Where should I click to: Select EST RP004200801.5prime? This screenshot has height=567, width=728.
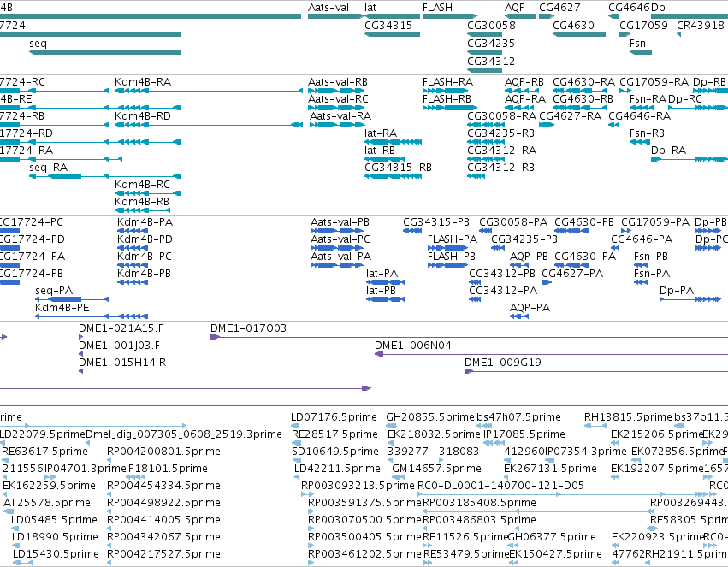pos(109,460)
